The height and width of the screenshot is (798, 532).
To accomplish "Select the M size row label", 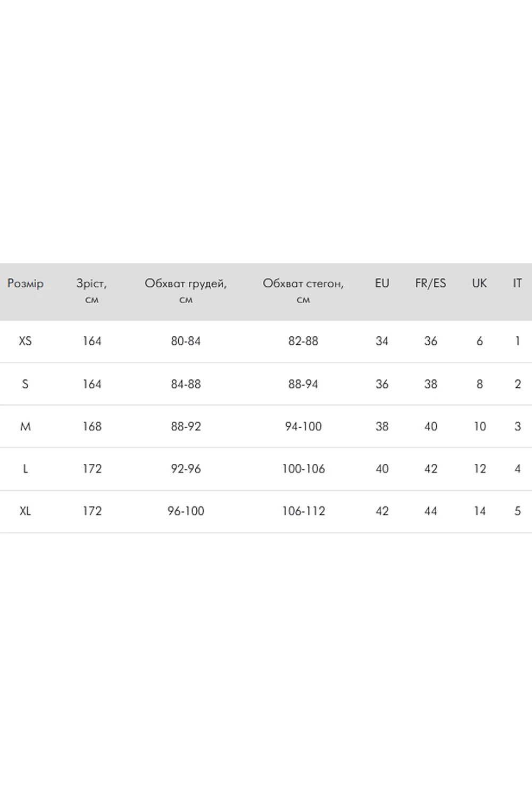I will pyautogui.click(x=25, y=427).
